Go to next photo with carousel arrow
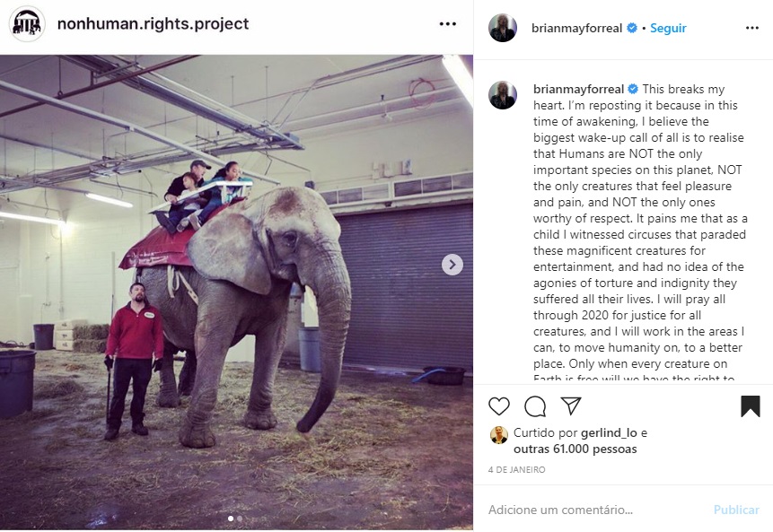 click(452, 265)
